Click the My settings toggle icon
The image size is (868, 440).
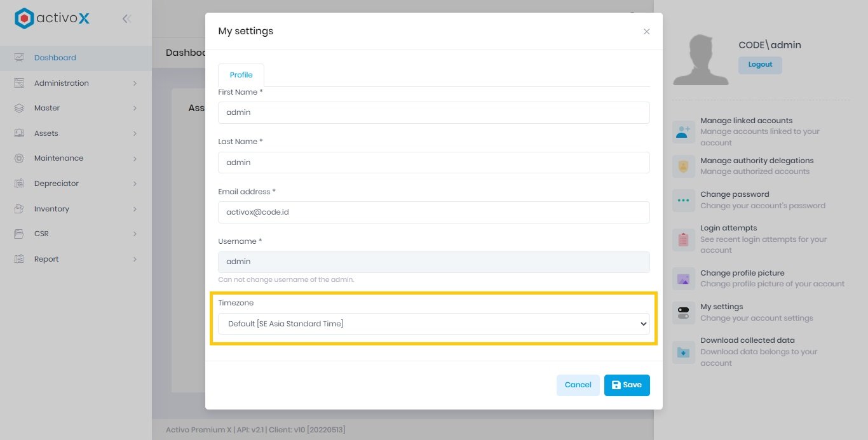point(683,312)
